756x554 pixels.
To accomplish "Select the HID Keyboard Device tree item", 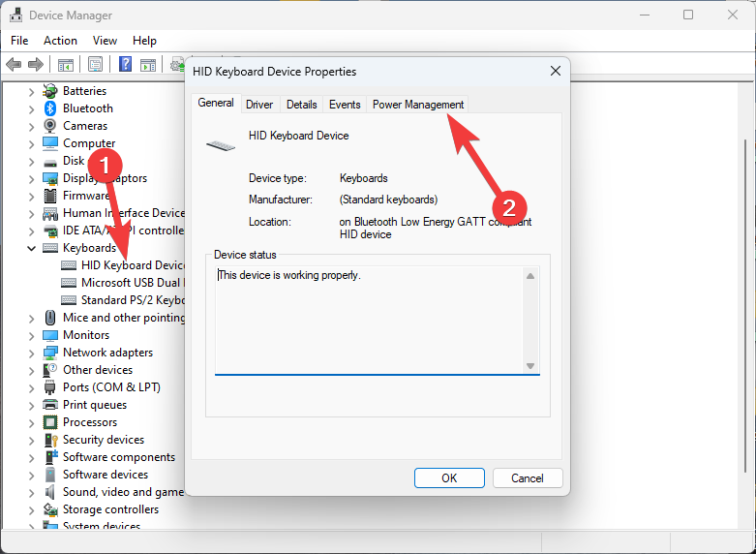I will pos(123,265).
